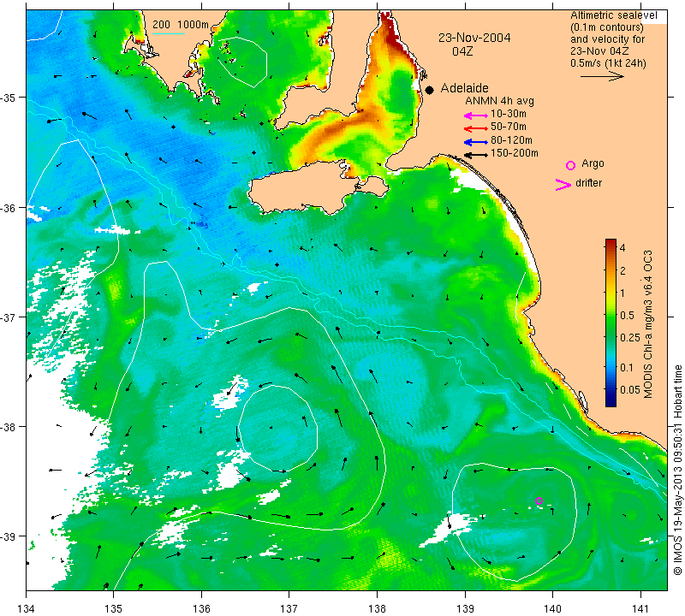Click the magenta drifter chevron symbol in legend
685x616 pixels.
563,185
